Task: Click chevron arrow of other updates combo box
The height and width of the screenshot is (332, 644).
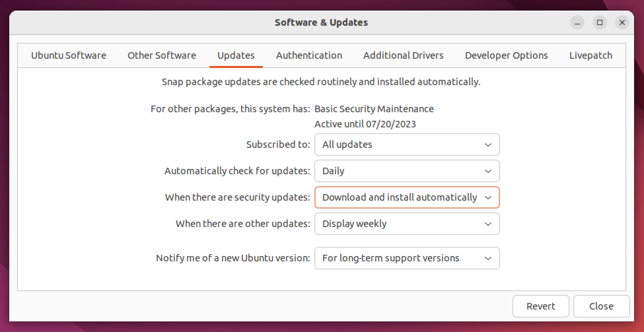Action: tap(487, 224)
